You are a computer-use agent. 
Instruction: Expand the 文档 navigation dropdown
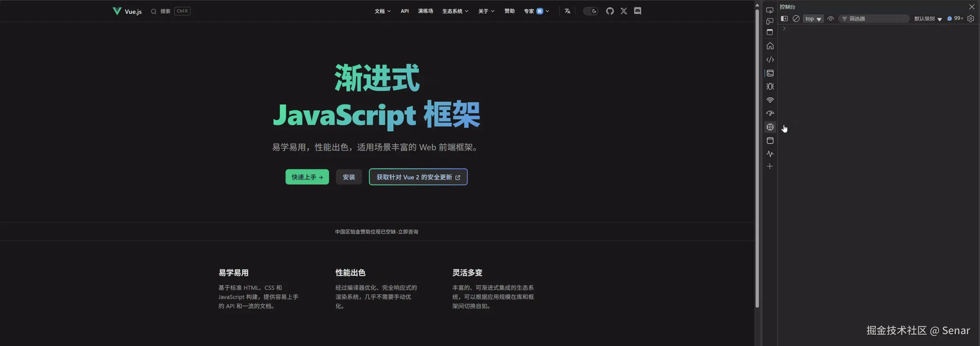pyautogui.click(x=383, y=11)
